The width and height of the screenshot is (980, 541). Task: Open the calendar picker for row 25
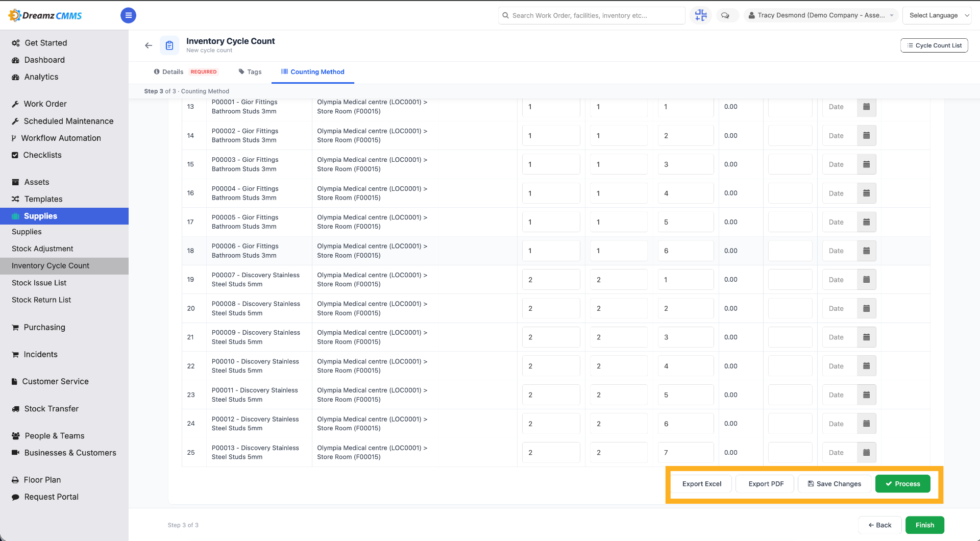866,453
